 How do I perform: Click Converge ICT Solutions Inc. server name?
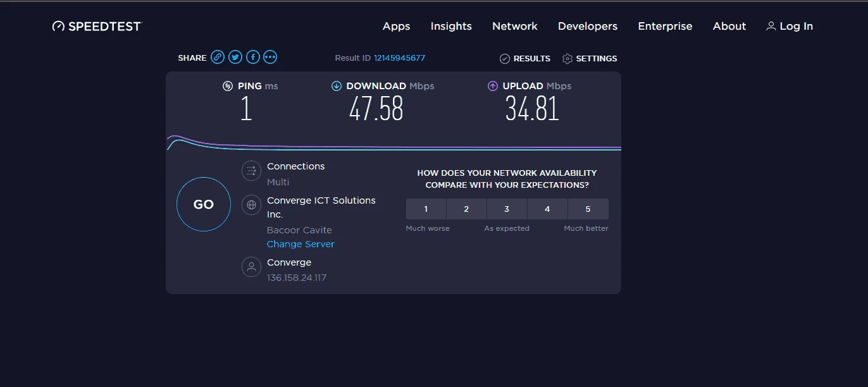(x=321, y=207)
